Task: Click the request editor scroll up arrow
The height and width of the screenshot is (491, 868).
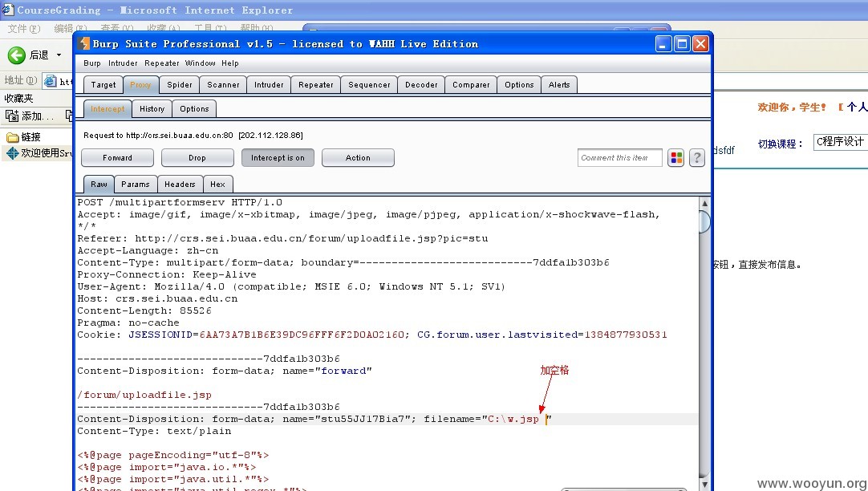Action: (704, 203)
